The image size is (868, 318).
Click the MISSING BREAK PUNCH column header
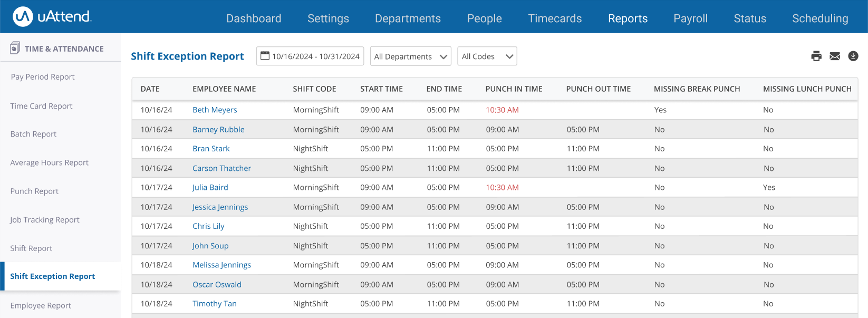[x=697, y=89]
